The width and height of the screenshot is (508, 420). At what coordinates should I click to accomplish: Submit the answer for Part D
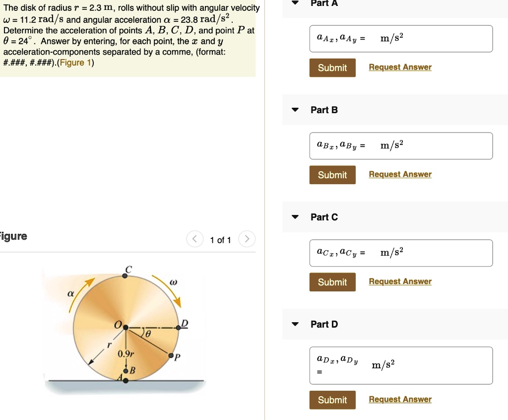click(332, 400)
